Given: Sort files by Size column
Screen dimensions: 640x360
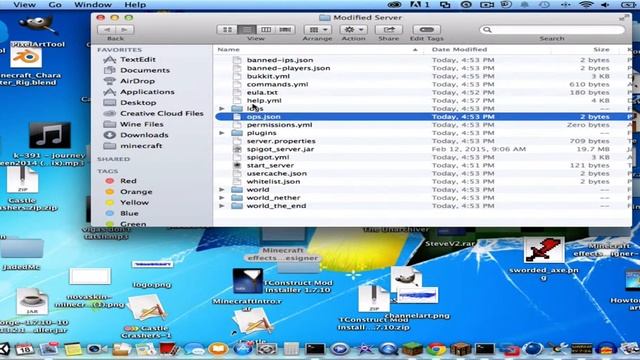Looking at the screenshot, I should pos(601,49).
